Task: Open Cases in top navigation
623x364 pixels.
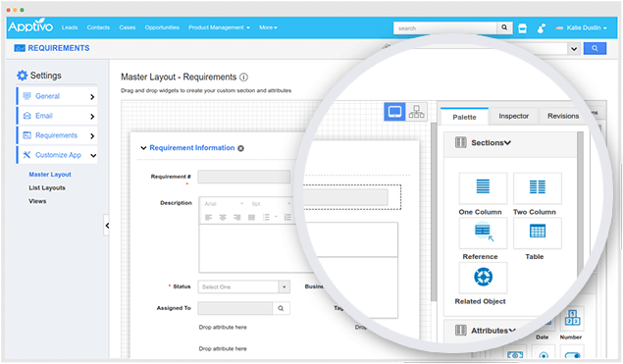Action: coord(128,27)
